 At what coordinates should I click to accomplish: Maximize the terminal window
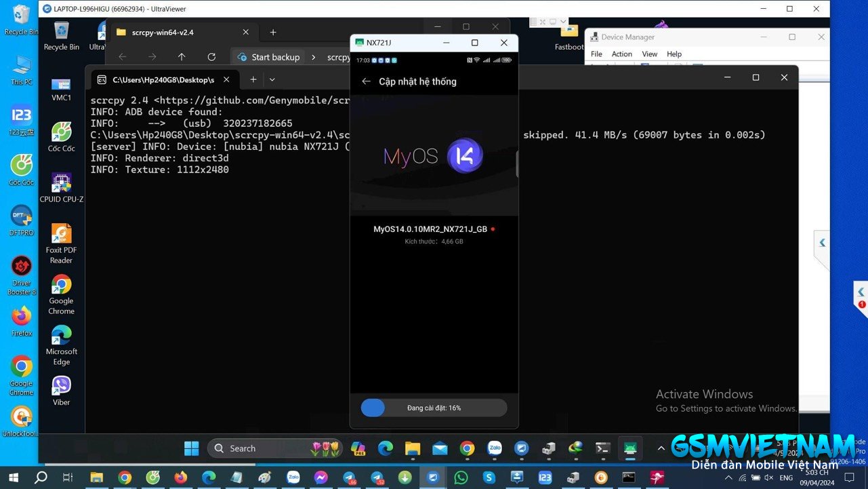pos(756,77)
